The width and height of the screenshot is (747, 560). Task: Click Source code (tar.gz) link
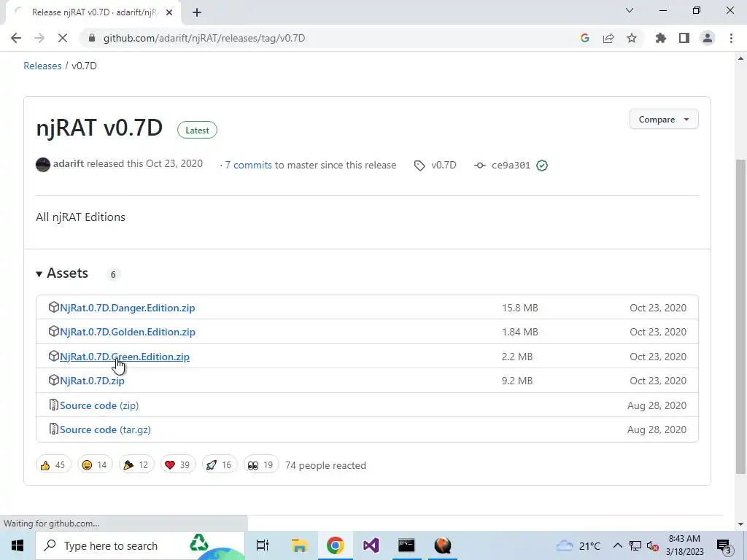tap(105, 429)
